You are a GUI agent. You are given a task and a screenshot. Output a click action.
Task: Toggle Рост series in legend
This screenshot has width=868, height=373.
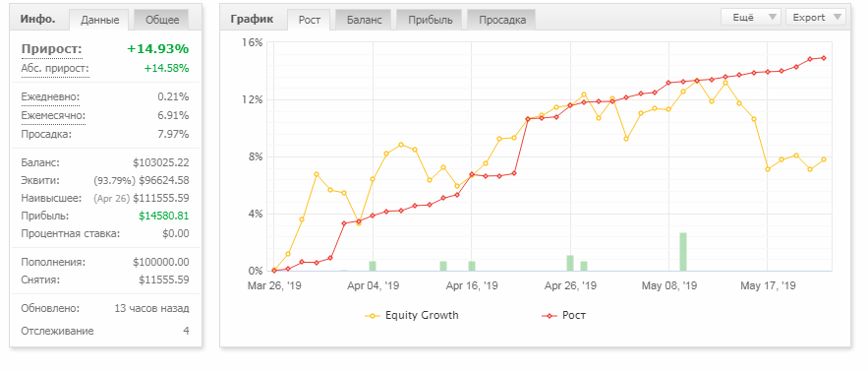(563, 315)
